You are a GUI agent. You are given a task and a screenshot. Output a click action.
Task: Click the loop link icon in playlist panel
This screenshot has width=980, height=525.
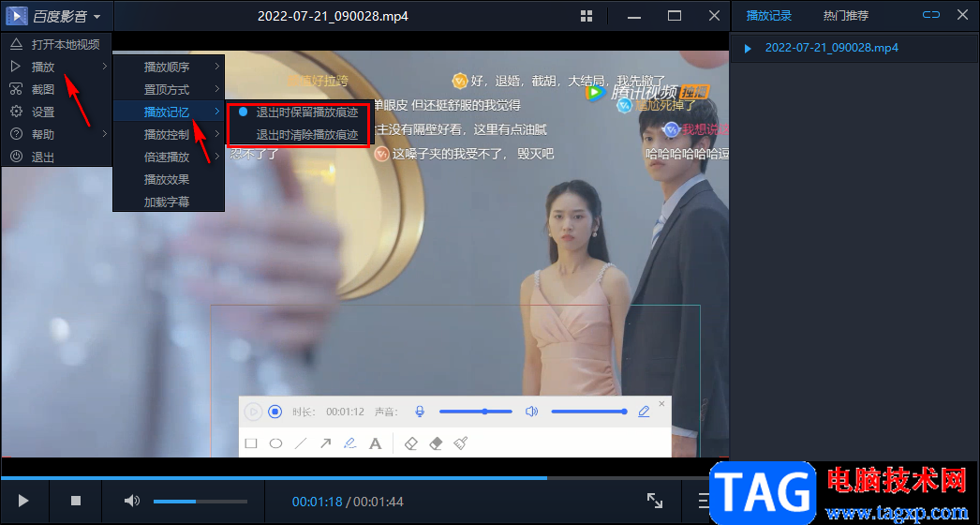[931, 15]
